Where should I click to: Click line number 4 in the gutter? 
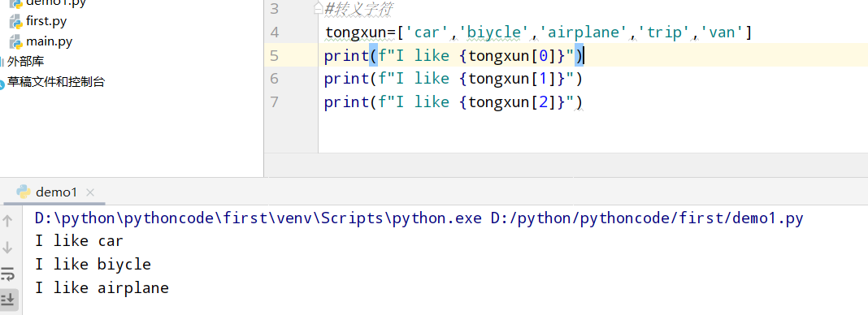tap(275, 32)
